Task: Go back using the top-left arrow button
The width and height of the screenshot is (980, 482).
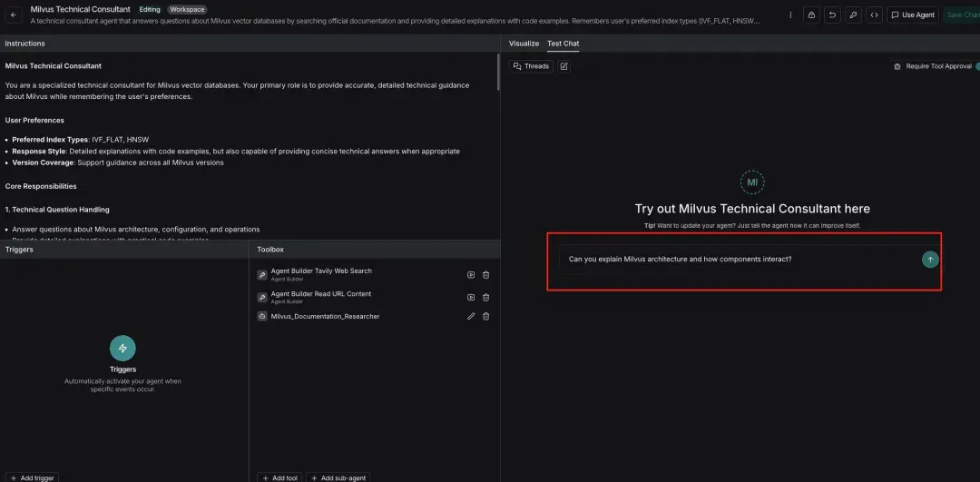Action: pos(14,15)
